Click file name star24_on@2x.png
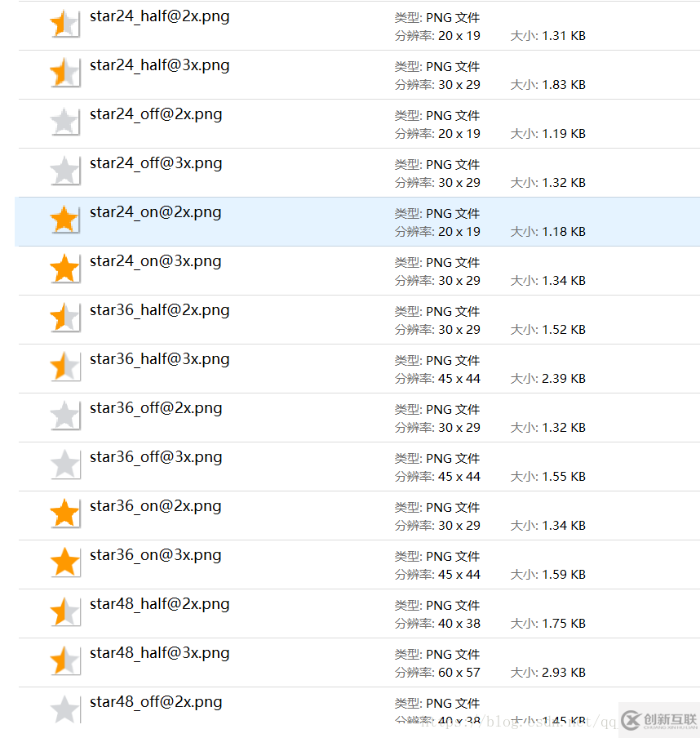This screenshot has width=700, height=738. [x=155, y=213]
